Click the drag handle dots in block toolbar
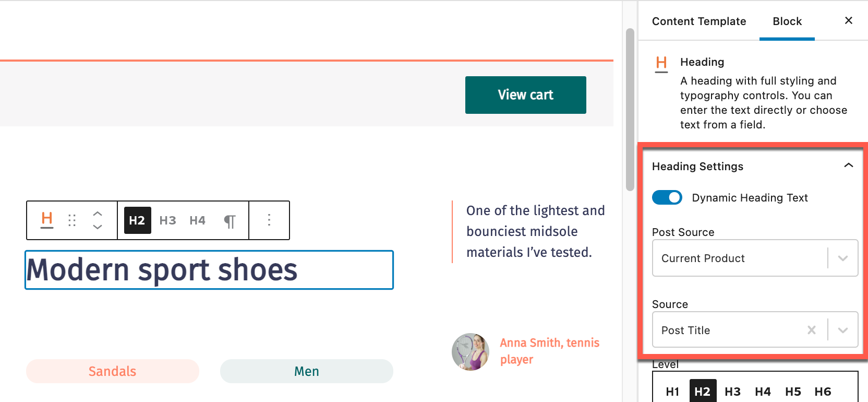This screenshot has width=868, height=402. [72, 220]
